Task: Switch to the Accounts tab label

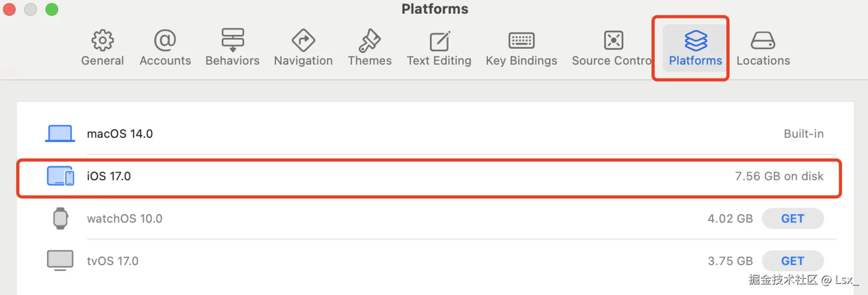Action: point(165,61)
